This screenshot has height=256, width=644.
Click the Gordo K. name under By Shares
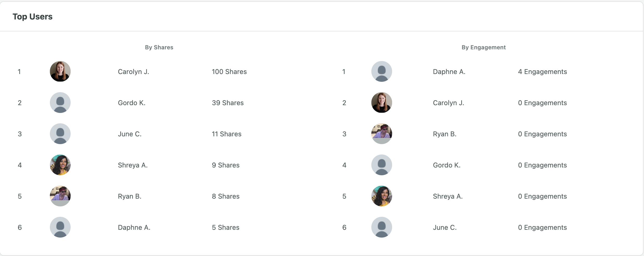tap(132, 103)
